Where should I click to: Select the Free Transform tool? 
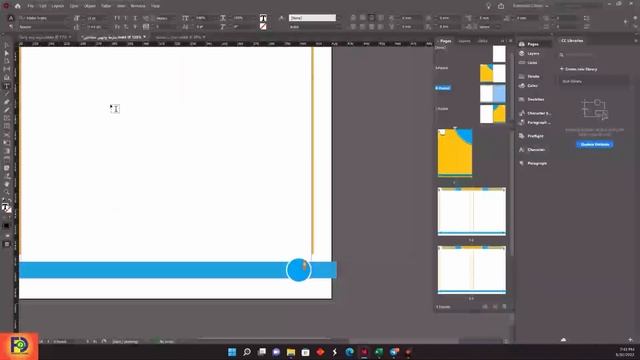7,143
